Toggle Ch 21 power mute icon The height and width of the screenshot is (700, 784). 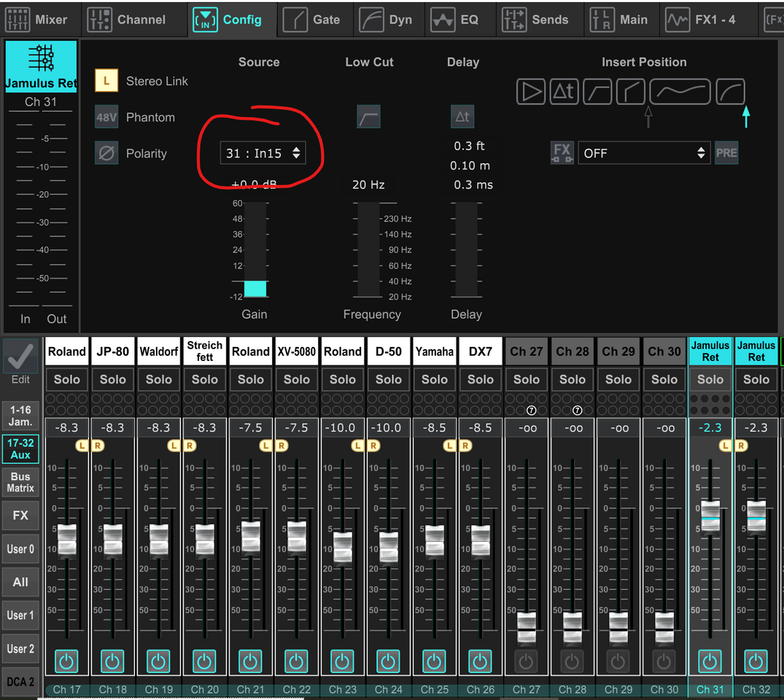pyautogui.click(x=250, y=661)
